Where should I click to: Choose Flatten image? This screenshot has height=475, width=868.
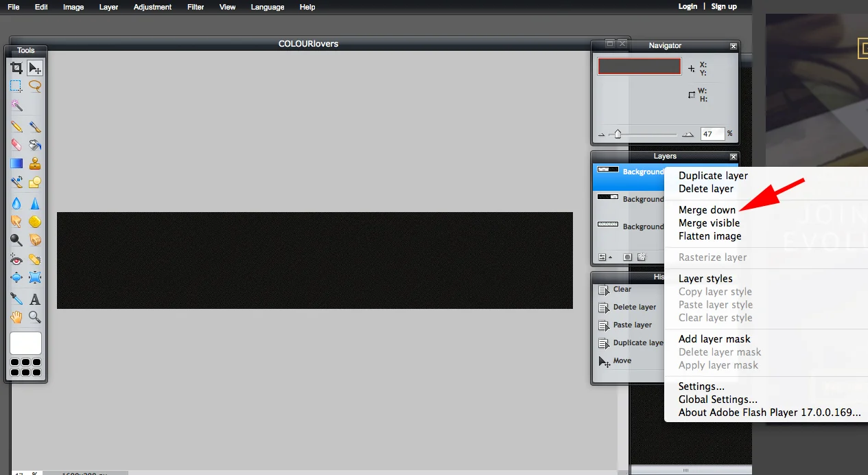(x=709, y=236)
